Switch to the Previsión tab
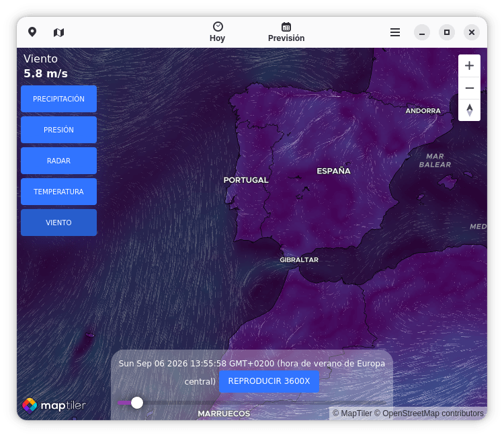Viewport: 504px width, 437px height. tap(286, 32)
